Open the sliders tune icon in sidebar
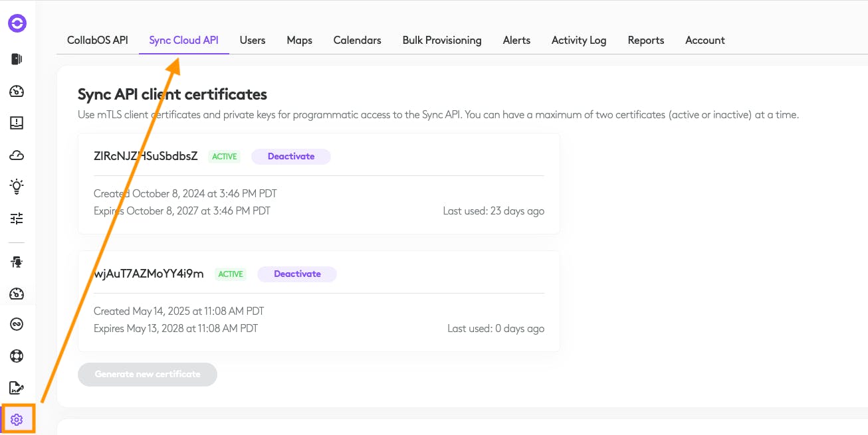This screenshot has width=868, height=435. (17, 218)
